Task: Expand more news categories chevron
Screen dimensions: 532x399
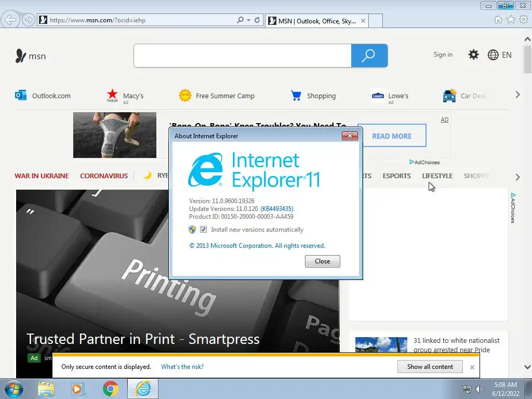Action: click(x=517, y=177)
